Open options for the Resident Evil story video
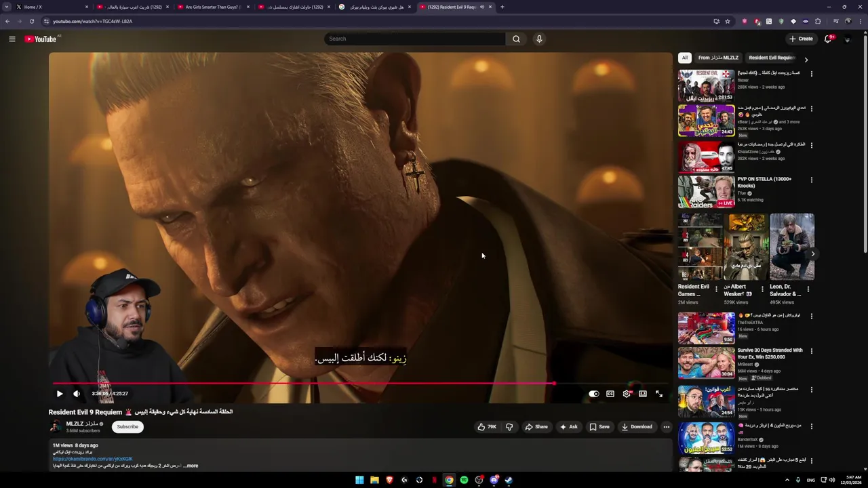Viewport: 868px width, 488px height. tap(811, 74)
